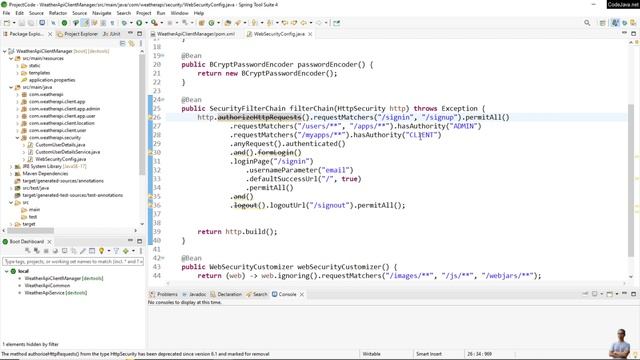Collapse the com.weatherapi.security package
Viewport: 640px width, 360px height.
coord(18,138)
